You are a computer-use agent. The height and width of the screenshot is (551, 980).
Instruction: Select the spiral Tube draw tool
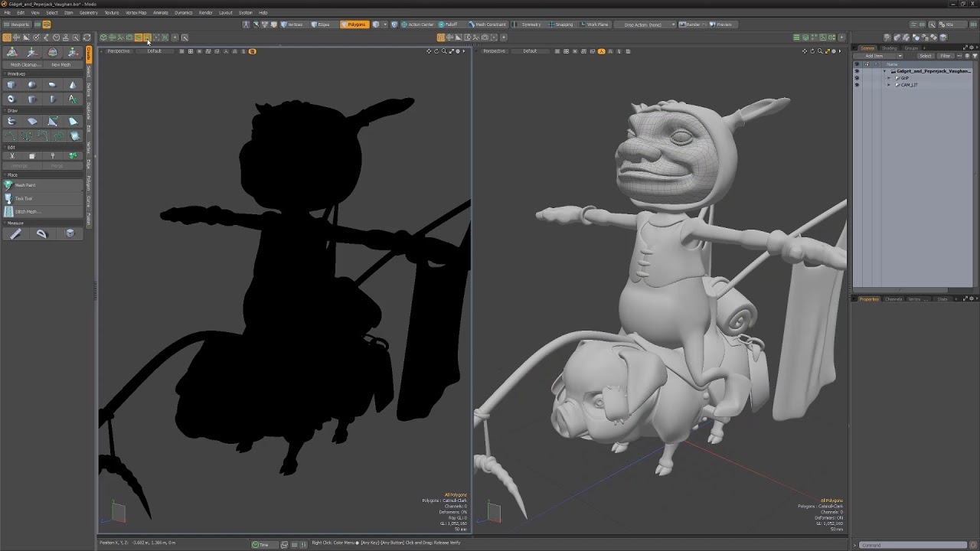11,122
